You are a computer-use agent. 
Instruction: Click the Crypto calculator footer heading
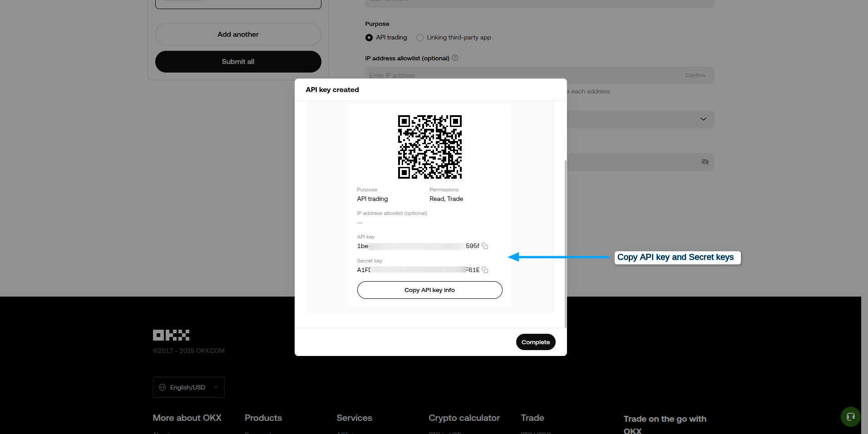coord(464,418)
